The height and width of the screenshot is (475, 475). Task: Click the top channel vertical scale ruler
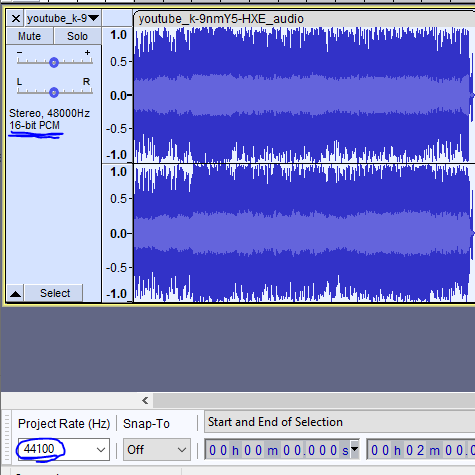click(x=117, y=95)
